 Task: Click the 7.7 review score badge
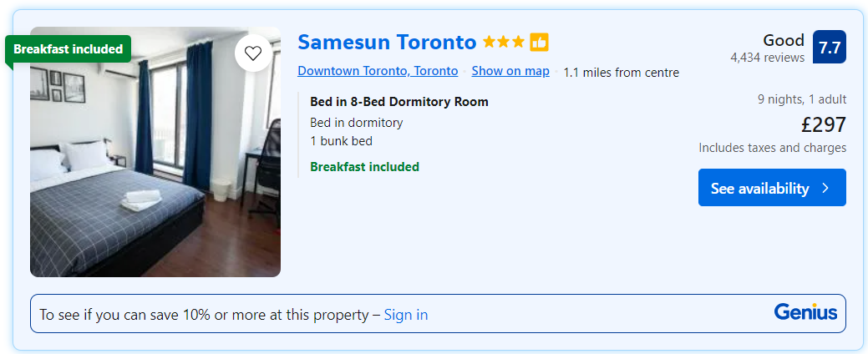click(x=829, y=48)
